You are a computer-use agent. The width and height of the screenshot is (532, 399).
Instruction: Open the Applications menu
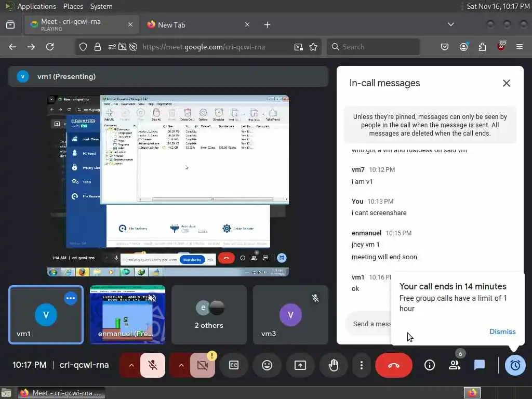coord(37,6)
